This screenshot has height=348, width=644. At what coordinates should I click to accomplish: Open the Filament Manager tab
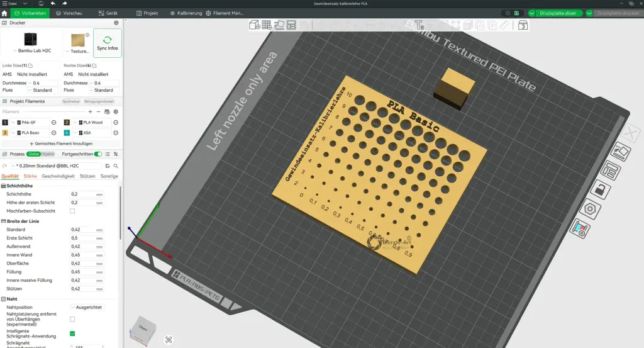(225, 13)
